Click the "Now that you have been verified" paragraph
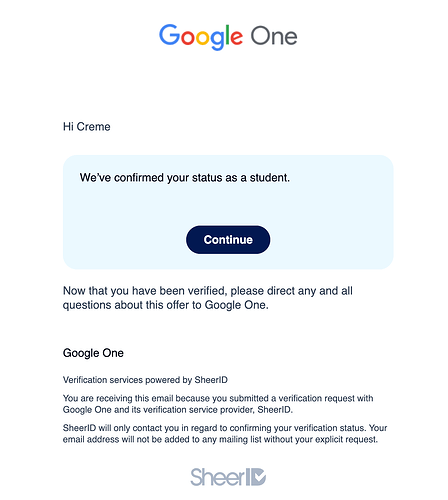The height and width of the screenshot is (500, 448). (208, 298)
